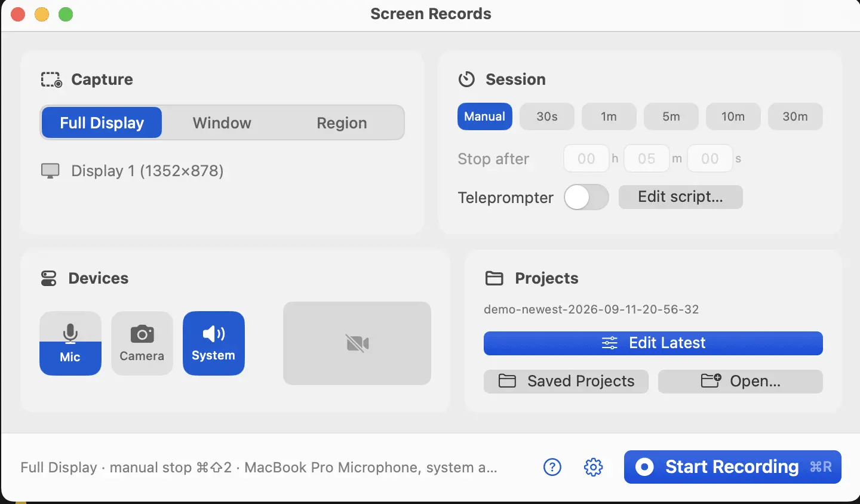Click the disabled camera preview box
The width and height of the screenshot is (860, 504).
tap(357, 343)
